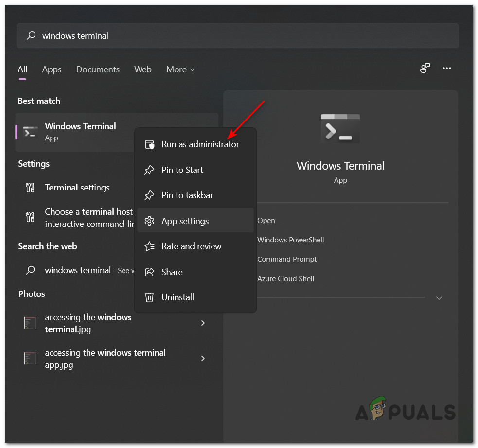Switch to the Documents tab
The image size is (478, 448).
point(98,69)
